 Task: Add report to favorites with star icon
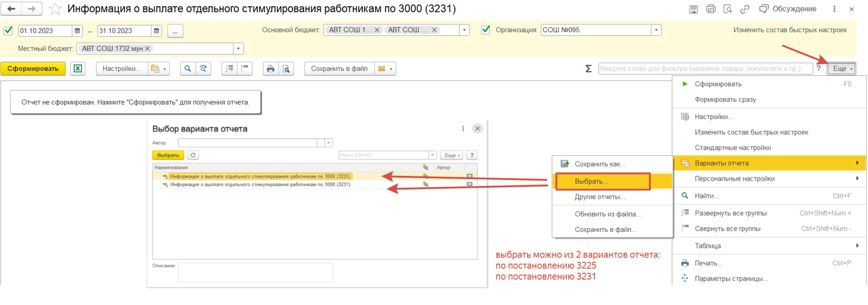[55, 9]
